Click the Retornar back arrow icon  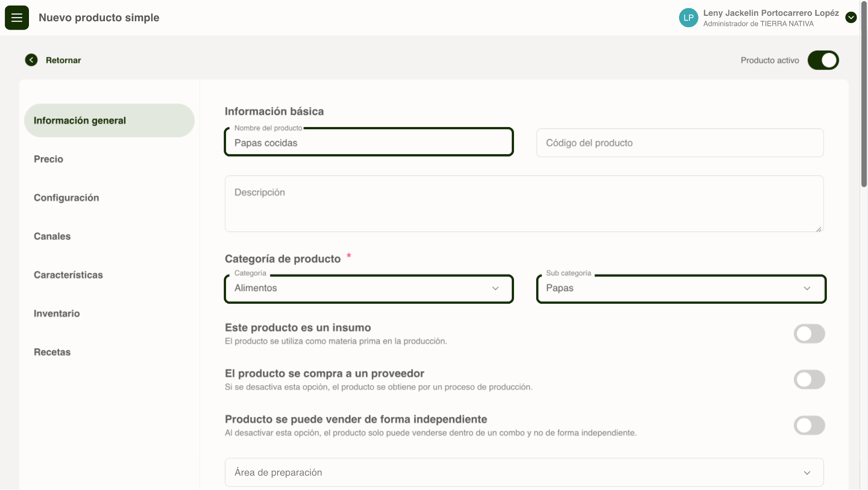[x=31, y=60]
